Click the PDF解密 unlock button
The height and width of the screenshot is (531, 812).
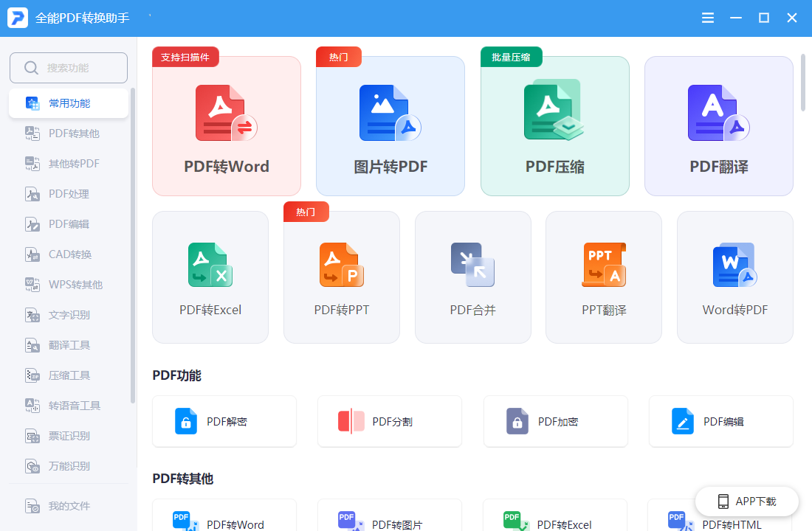pyautogui.click(x=224, y=421)
